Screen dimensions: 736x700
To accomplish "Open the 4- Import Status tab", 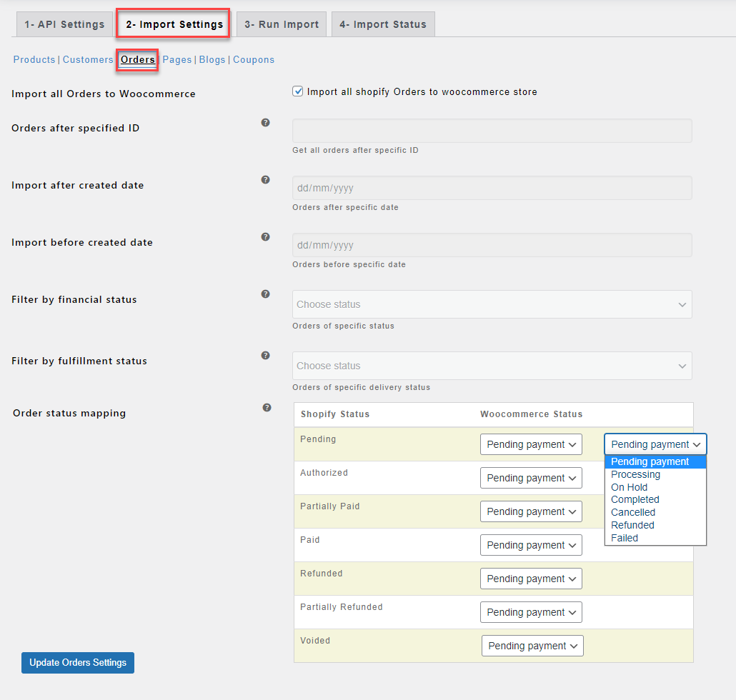I will [x=383, y=24].
